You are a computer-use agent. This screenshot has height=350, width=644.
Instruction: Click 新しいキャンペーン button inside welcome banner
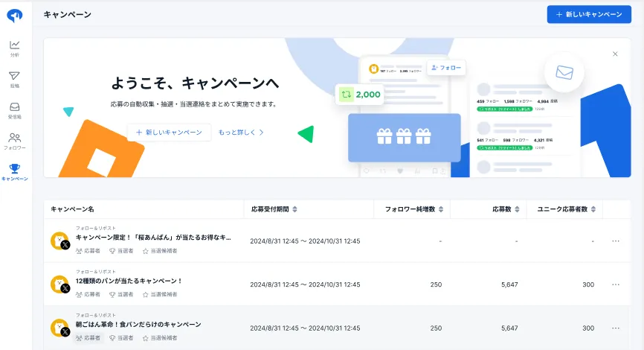click(169, 132)
